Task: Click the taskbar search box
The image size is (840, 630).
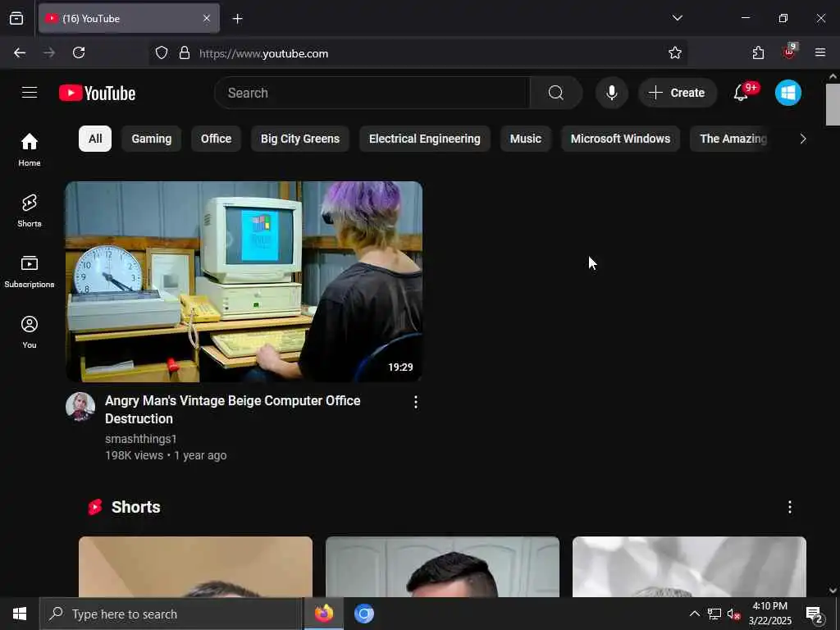Action: 171,614
